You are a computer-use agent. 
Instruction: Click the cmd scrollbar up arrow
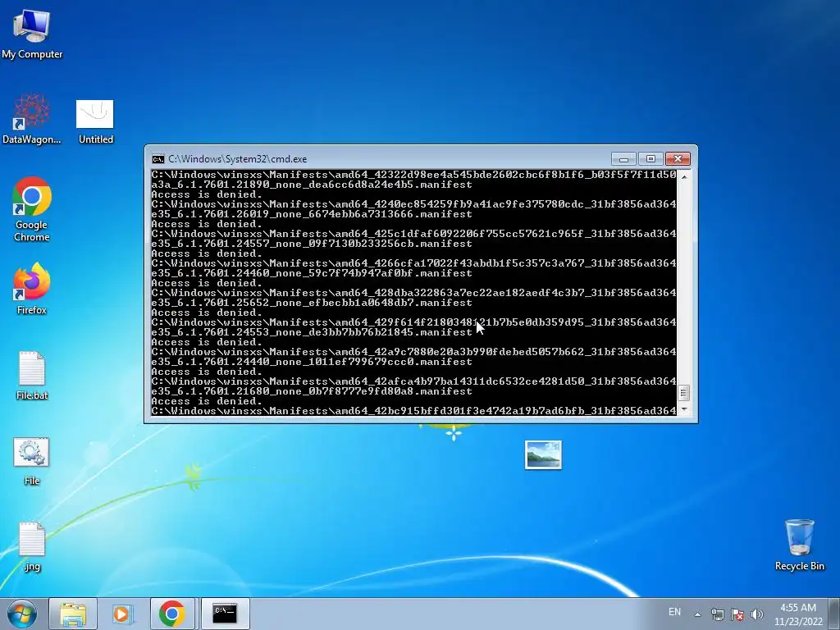(683, 176)
